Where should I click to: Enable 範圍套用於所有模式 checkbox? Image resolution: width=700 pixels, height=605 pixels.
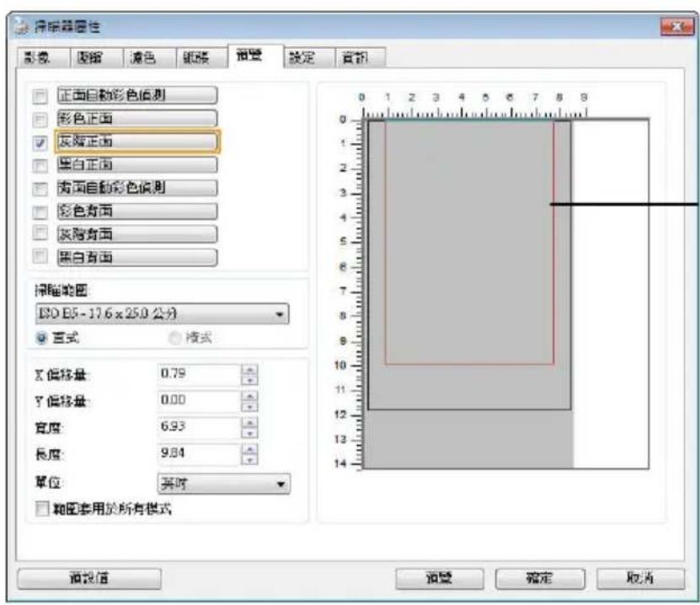(x=42, y=508)
